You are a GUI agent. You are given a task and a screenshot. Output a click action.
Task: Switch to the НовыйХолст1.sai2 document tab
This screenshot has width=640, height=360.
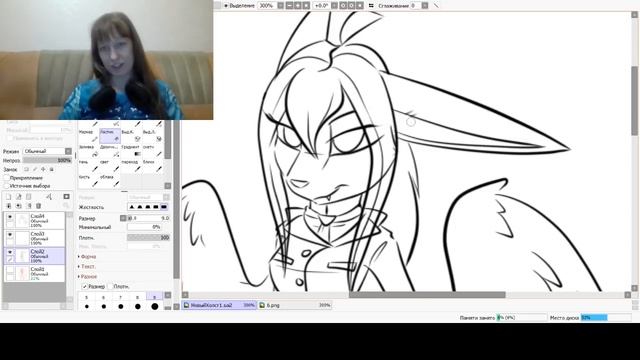[x=219, y=305]
